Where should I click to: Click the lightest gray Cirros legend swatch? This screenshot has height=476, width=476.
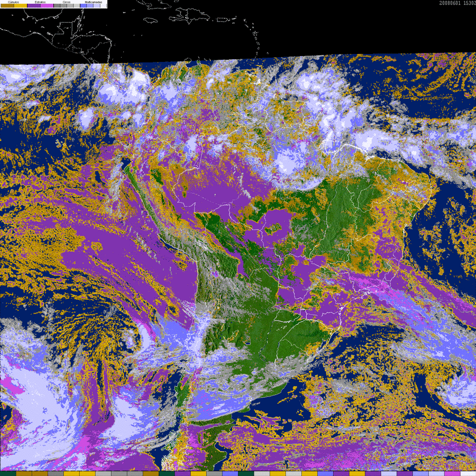(x=77, y=5)
